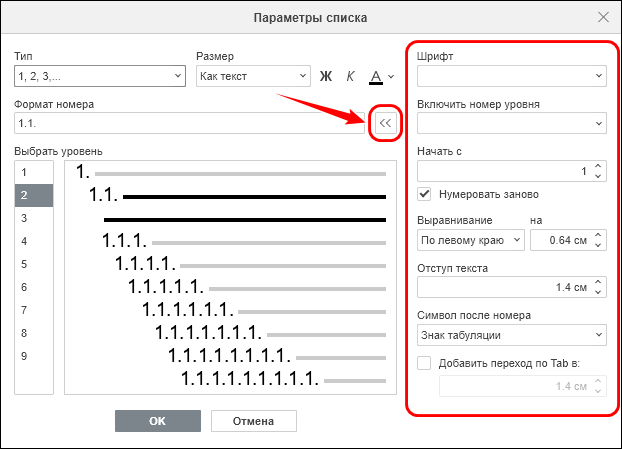Click the 1.1.1.1.1. preview line
Image resolution: width=622 pixels, height=449 pixels.
(257, 287)
